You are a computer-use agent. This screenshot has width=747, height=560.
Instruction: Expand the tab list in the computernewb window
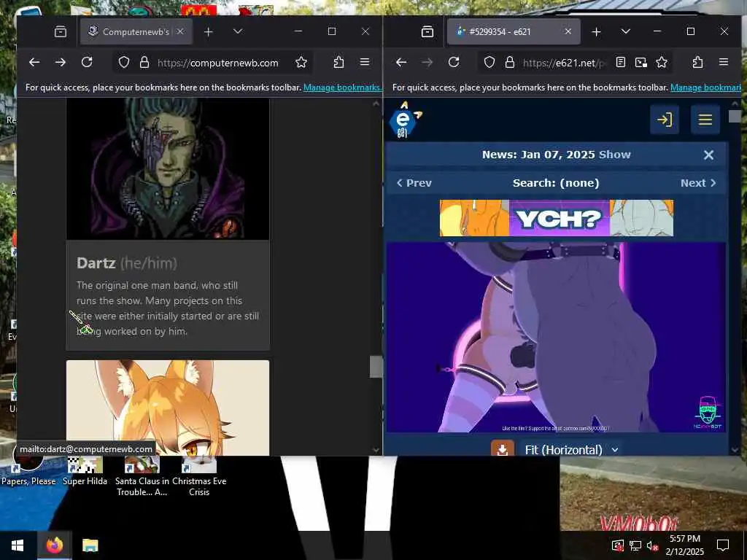(238, 31)
